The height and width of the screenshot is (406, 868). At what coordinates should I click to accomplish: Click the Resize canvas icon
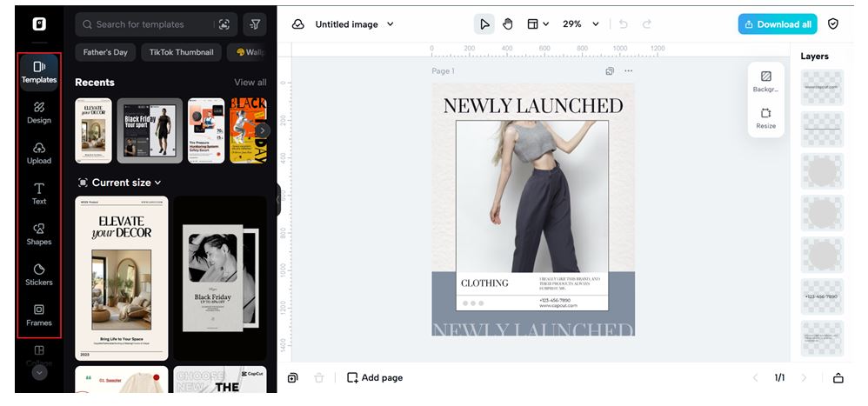coord(765,118)
